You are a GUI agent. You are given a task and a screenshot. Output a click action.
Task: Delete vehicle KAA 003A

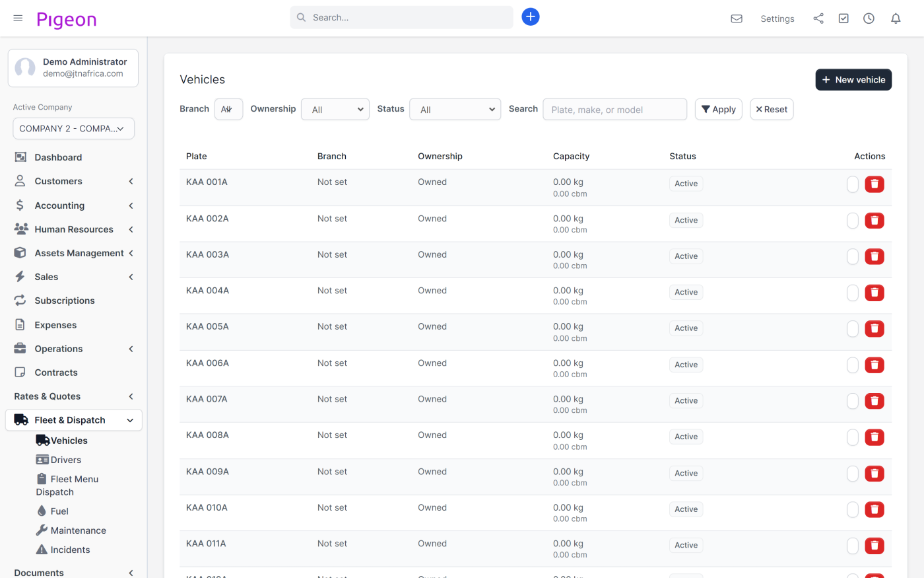point(874,256)
